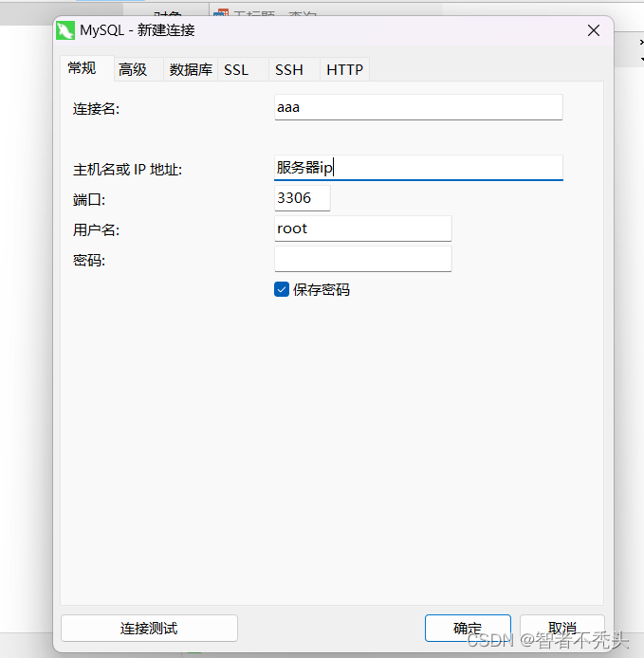Click the MySQL dolphin icon in title bar

[x=65, y=30]
